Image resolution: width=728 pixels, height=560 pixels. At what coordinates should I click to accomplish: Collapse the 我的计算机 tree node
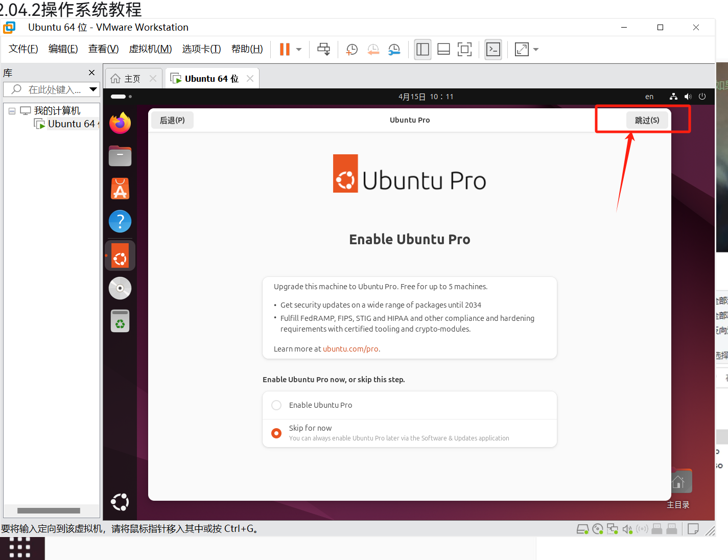pos(12,111)
